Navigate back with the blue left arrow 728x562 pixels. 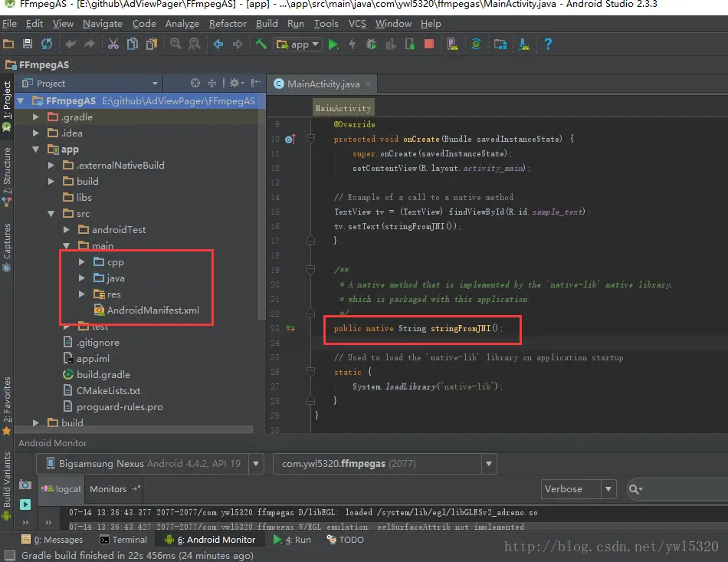[x=218, y=44]
